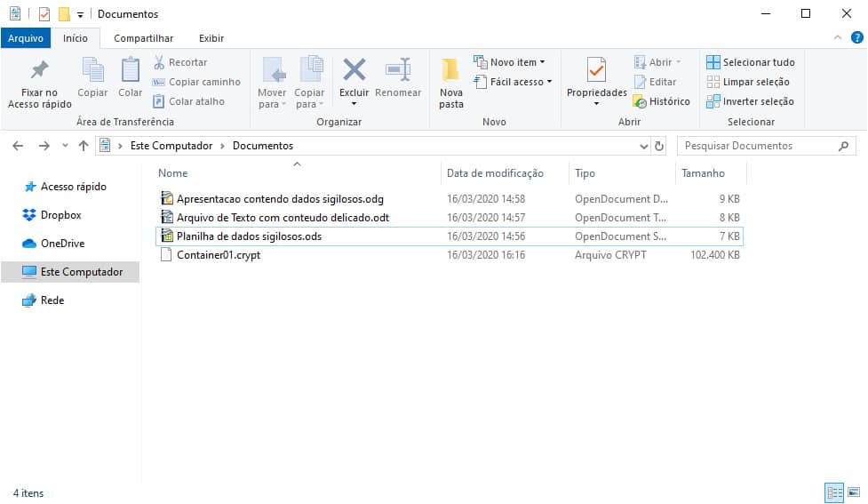
Task: Select Rede in navigation pane
Action: 44,300
